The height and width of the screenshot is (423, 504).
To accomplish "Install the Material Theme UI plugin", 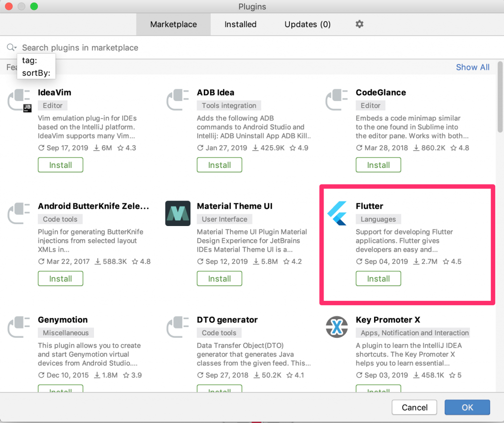I will point(220,279).
